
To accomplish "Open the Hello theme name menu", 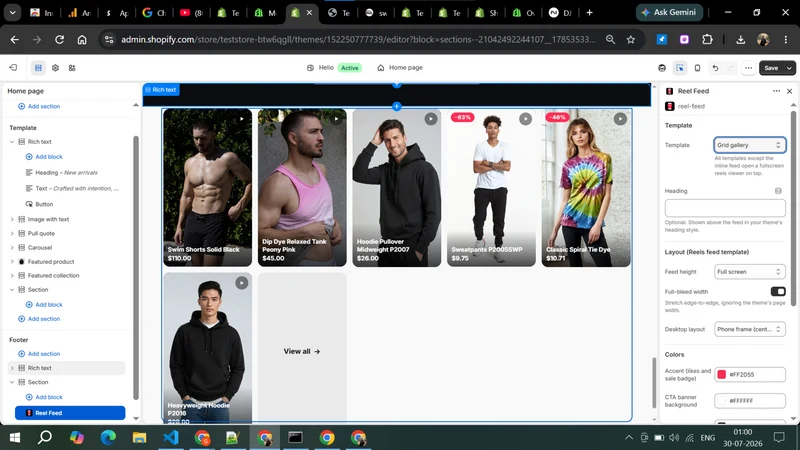I will 334,67.
